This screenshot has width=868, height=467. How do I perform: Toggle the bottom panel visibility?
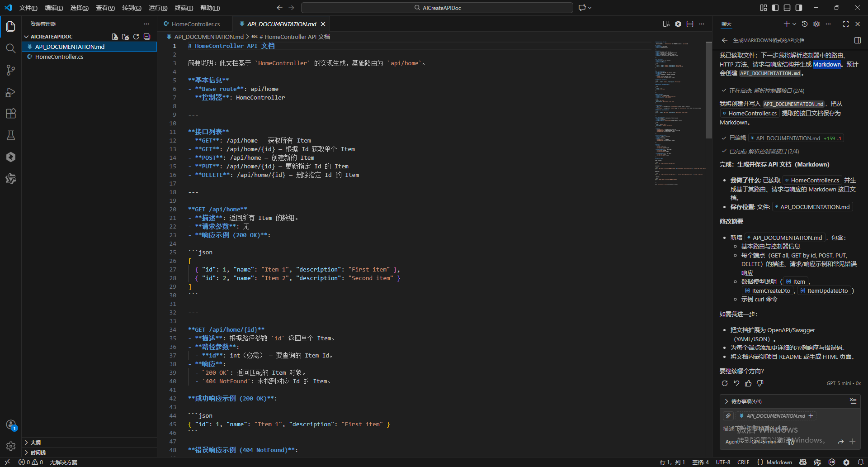787,8
